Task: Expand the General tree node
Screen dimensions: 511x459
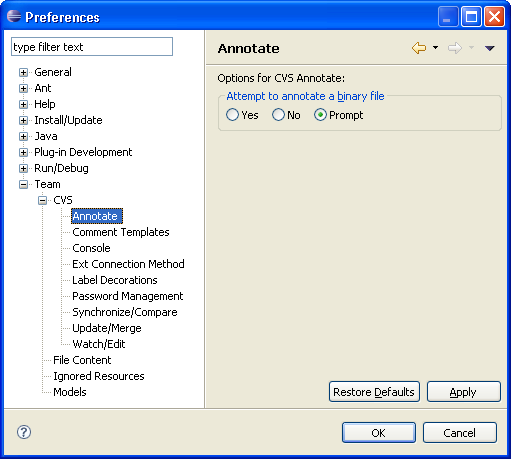Action: click(23, 72)
